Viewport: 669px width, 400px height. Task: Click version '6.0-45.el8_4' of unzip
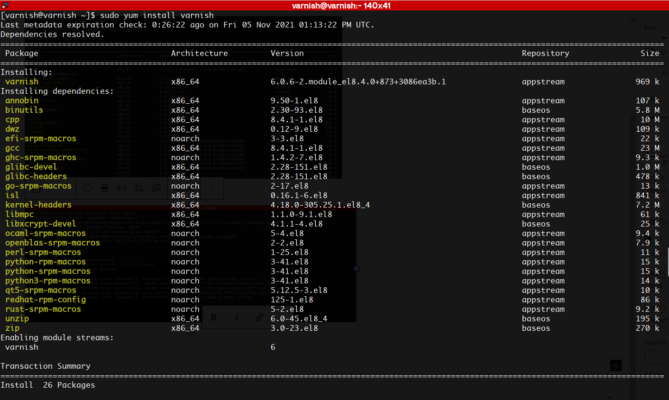pyautogui.click(x=299, y=319)
